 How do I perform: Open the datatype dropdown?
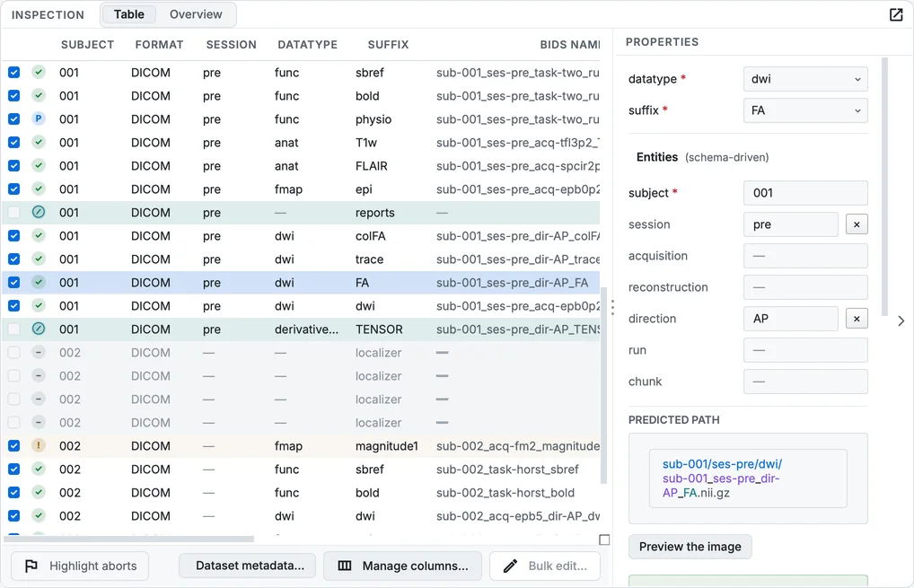coord(805,79)
